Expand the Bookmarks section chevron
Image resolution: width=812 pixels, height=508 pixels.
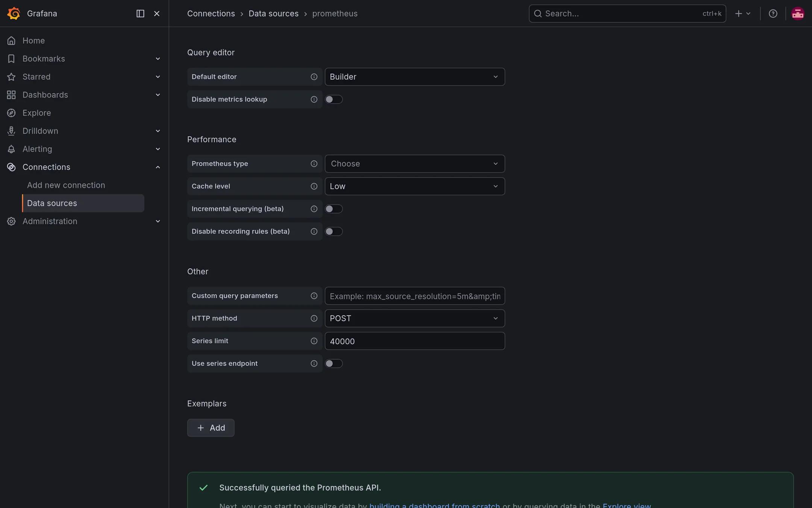[x=158, y=59]
